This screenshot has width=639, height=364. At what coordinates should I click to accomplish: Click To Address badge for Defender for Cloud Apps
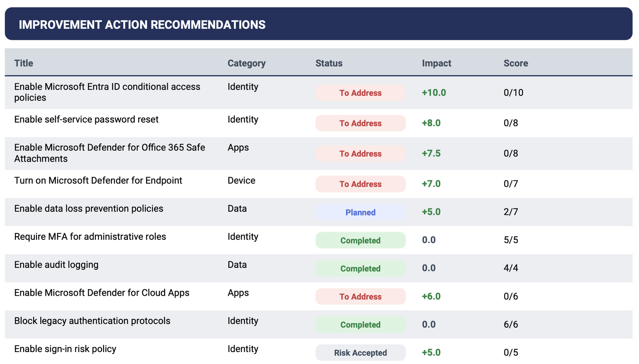tap(361, 297)
